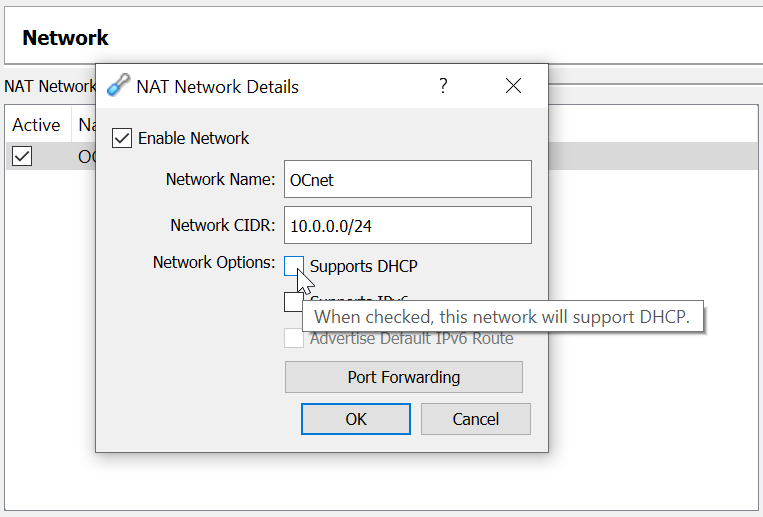This screenshot has width=763, height=517.
Task: Click the Network CIDR input field
Action: [x=407, y=226]
